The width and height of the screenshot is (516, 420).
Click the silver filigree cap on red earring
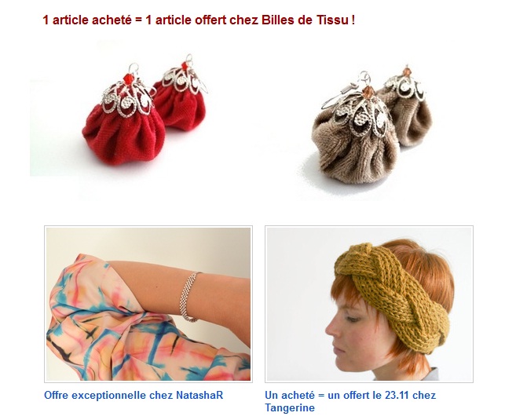pos(128,99)
